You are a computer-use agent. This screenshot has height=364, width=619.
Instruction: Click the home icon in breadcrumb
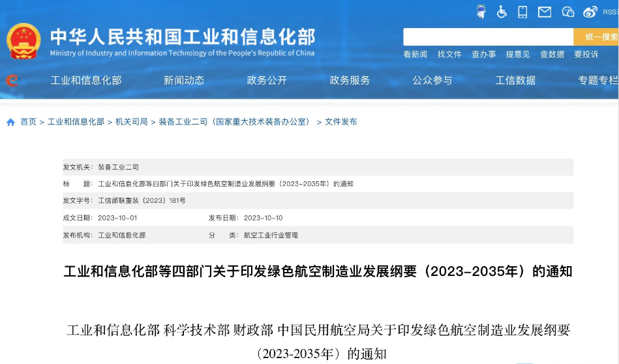point(10,123)
